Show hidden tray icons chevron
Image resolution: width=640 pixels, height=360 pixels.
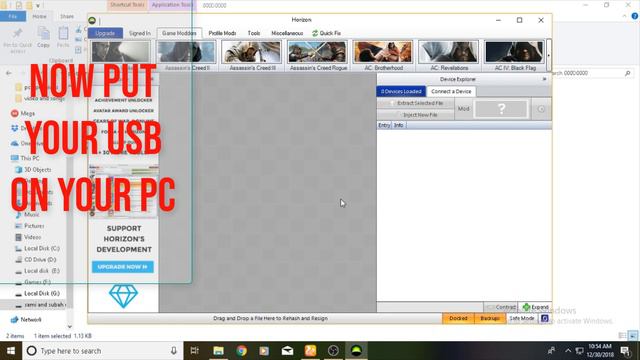pyautogui.click(x=568, y=351)
